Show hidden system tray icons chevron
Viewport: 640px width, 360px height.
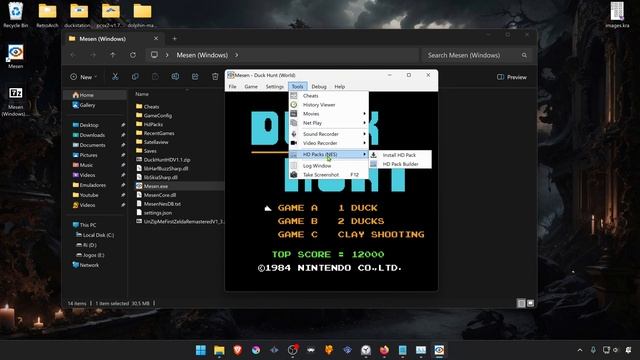point(580,350)
